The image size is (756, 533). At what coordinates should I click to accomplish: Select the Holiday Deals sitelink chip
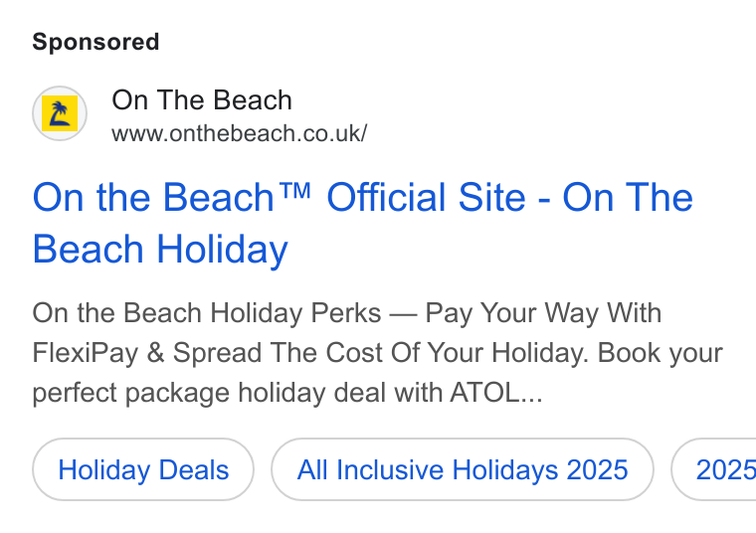(x=143, y=469)
